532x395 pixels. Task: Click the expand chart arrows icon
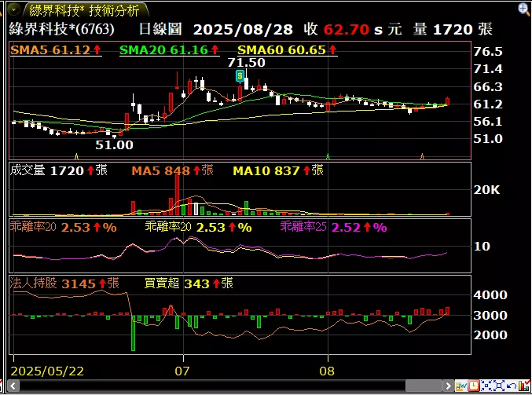[x=499, y=386]
